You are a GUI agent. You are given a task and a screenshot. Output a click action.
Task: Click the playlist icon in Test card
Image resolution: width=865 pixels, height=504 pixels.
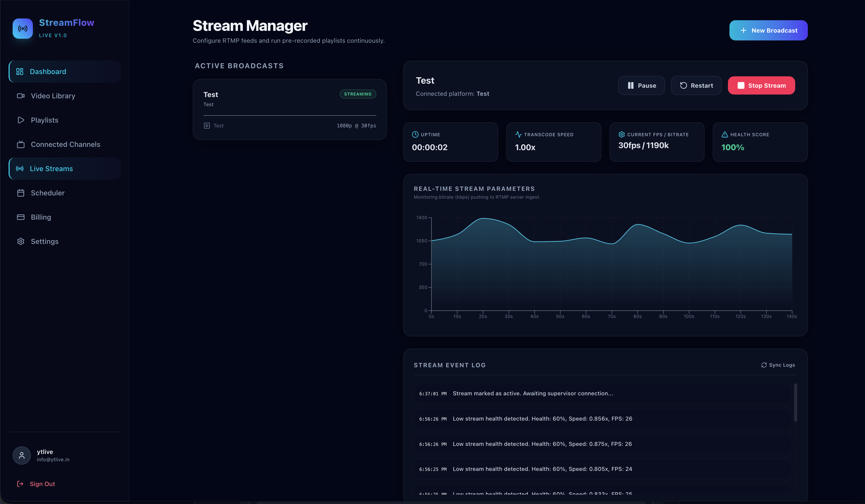207,126
